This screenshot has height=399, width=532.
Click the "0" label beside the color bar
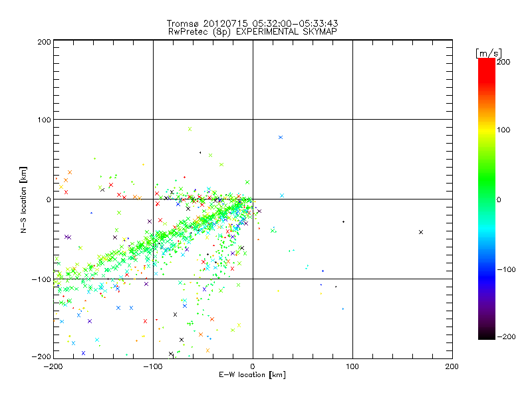click(x=499, y=199)
